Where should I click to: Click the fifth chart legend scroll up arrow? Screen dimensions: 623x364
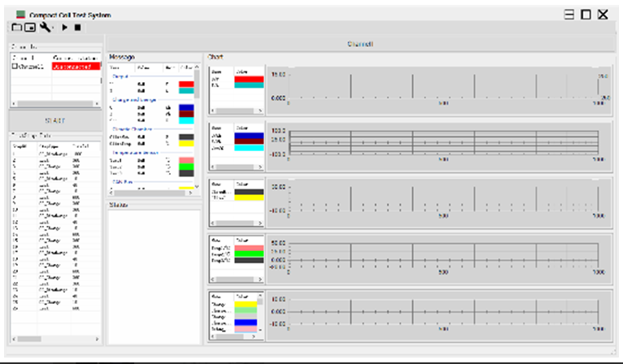point(260,295)
